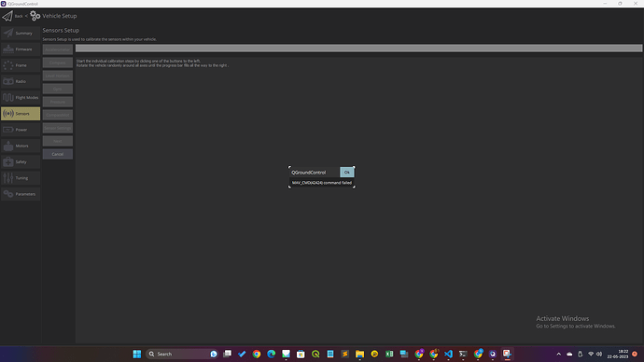Open Sublime Text from taskbar
The height and width of the screenshot is (362, 644).
coord(345,354)
